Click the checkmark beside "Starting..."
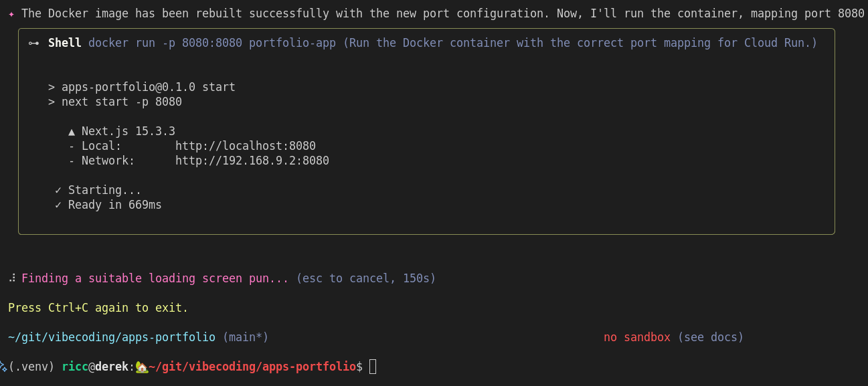Image resolution: width=868 pixels, height=386 pixels. click(x=58, y=191)
